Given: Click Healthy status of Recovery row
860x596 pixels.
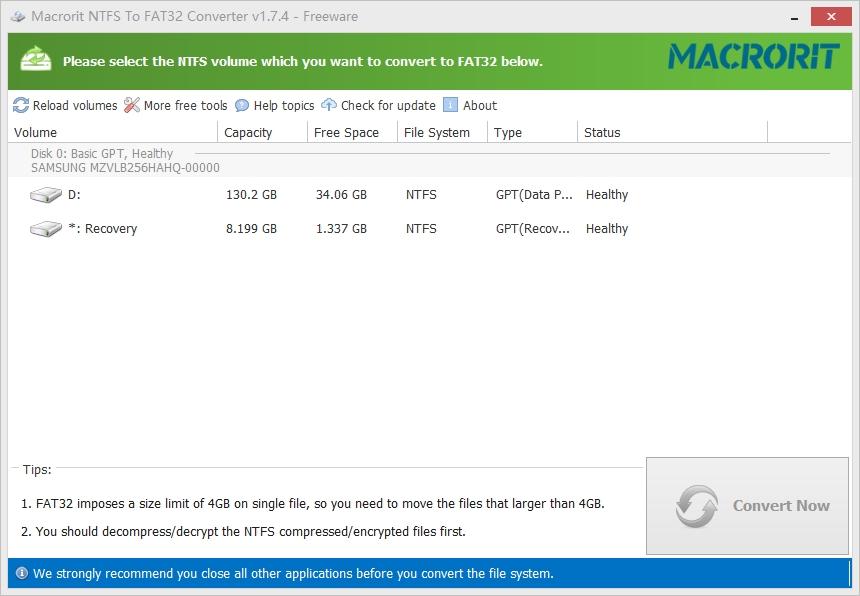Looking at the screenshot, I should coord(607,229).
